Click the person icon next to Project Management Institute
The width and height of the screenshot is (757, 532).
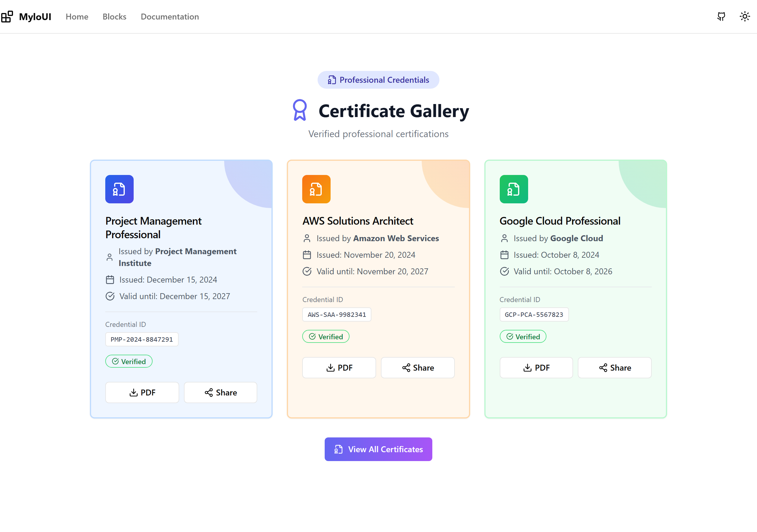pos(109,257)
